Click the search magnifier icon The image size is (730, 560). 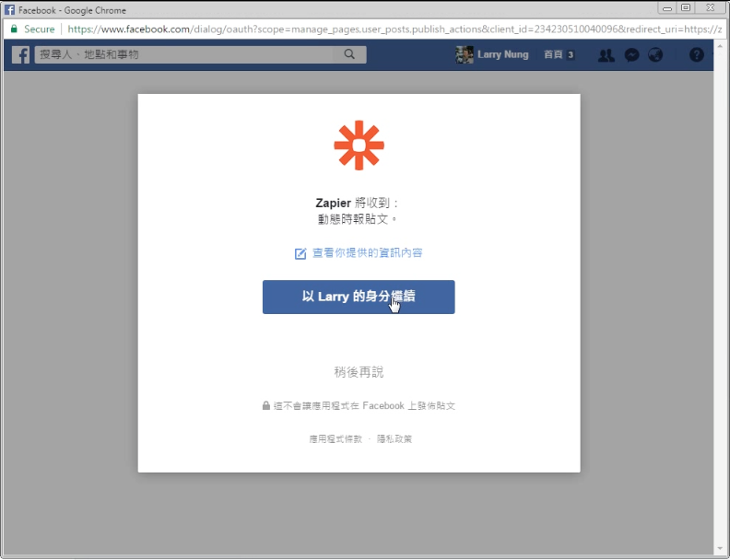click(349, 54)
